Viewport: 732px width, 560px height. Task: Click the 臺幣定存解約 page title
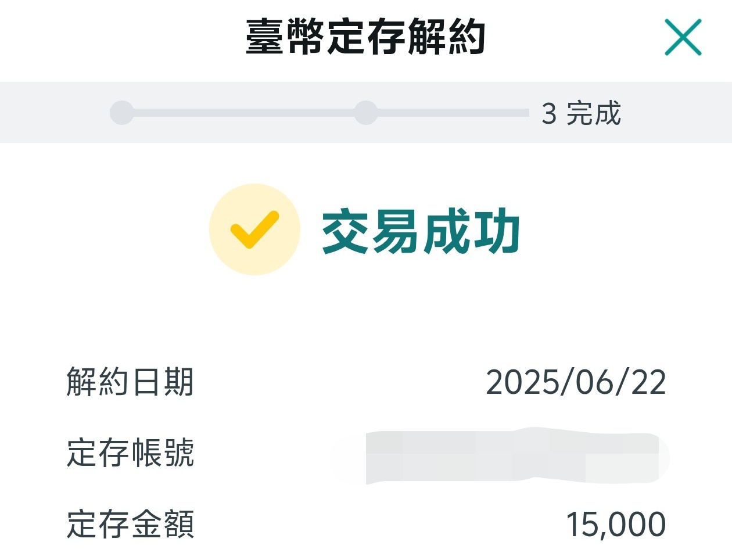click(x=365, y=37)
